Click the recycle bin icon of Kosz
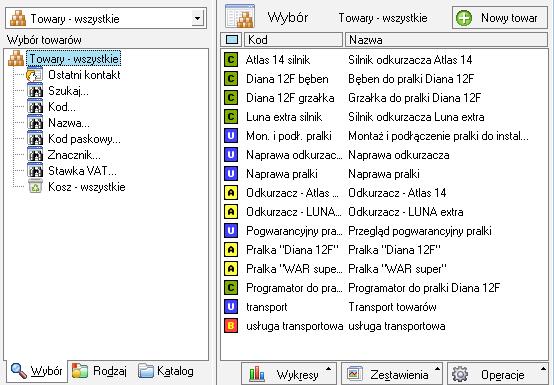This screenshot has height=385, width=554. click(35, 187)
